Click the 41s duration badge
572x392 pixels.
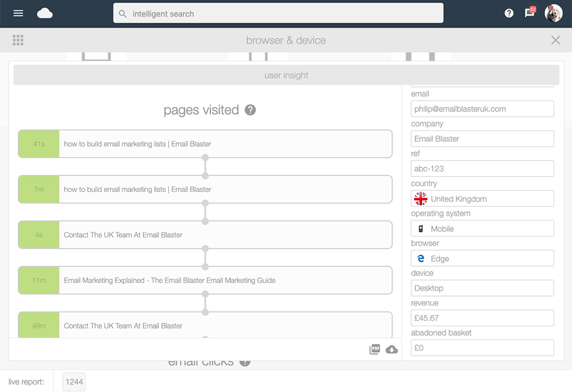pyautogui.click(x=39, y=144)
